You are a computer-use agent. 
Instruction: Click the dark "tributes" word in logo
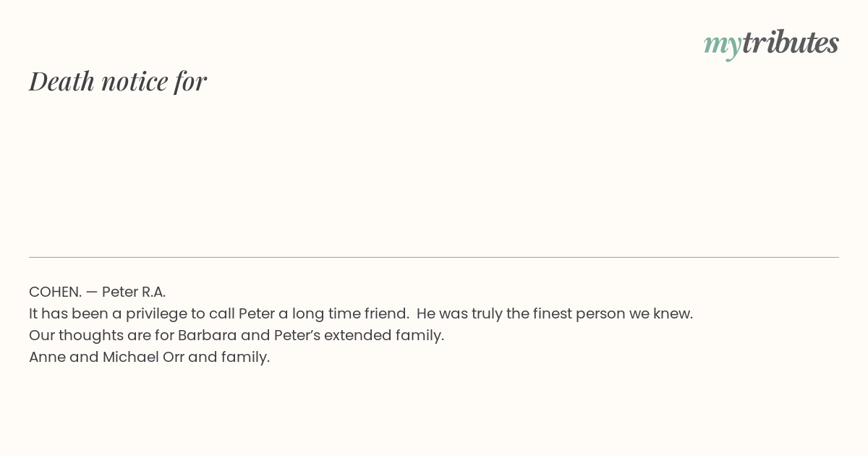click(x=791, y=43)
